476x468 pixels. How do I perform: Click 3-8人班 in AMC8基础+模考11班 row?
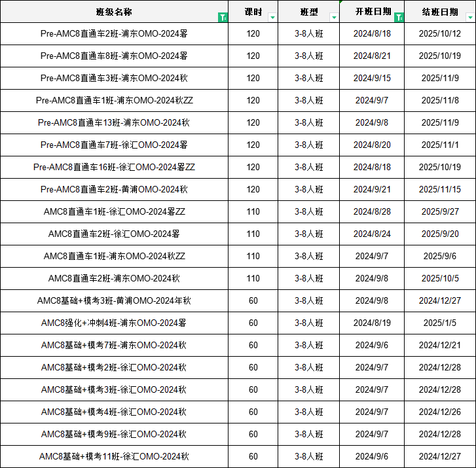(x=309, y=456)
